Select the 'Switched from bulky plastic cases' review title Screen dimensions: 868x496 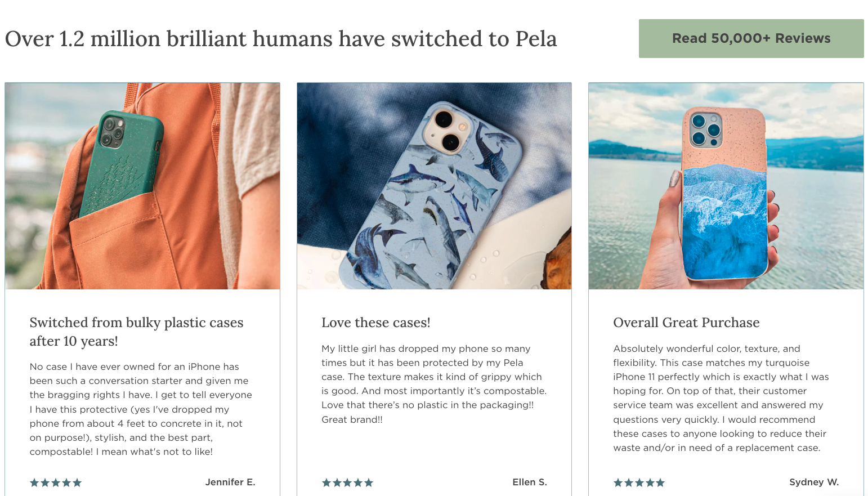pyautogui.click(x=136, y=332)
